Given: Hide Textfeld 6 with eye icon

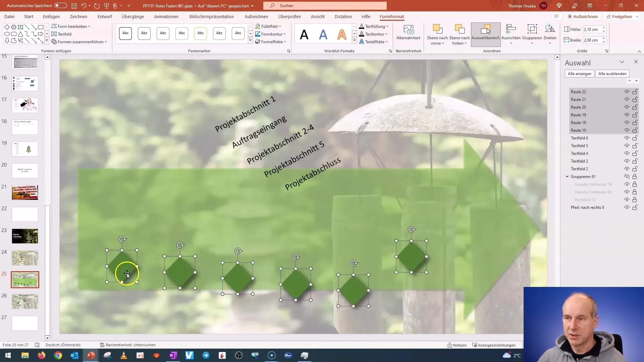Looking at the screenshot, I should (x=627, y=138).
